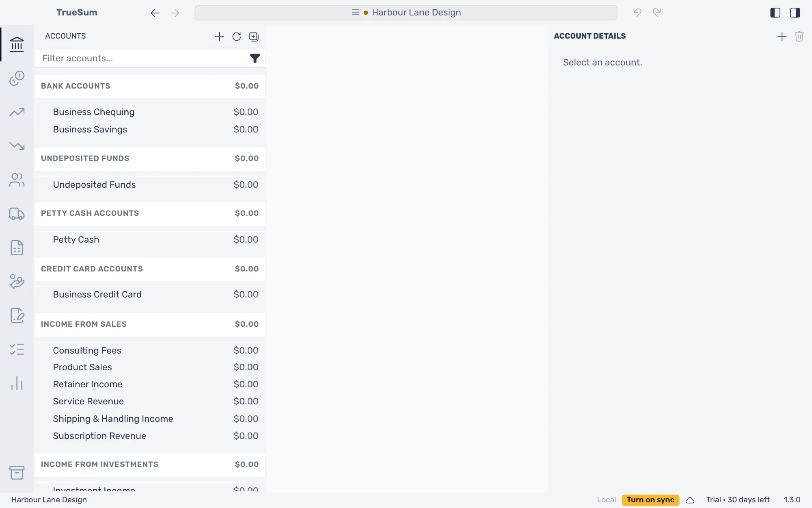Collapse the Undeposited Funds group header
Screen dimensions: 812x508
pyautogui.click(x=150, y=158)
